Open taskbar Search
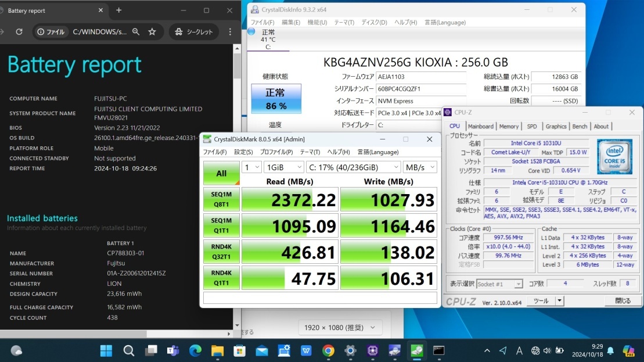Image resolution: width=644 pixels, height=362 pixels. point(128,350)
